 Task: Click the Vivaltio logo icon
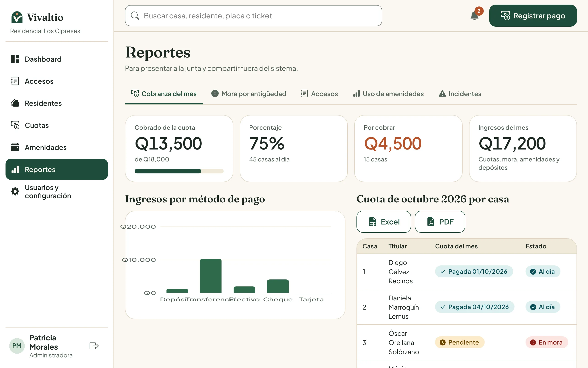[x=17, y=17]
